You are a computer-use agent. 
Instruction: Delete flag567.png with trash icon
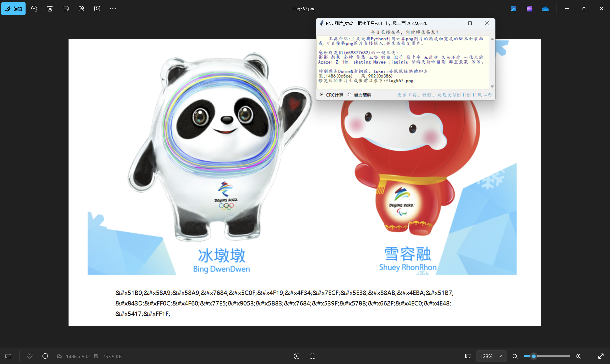tap(50, 9)
